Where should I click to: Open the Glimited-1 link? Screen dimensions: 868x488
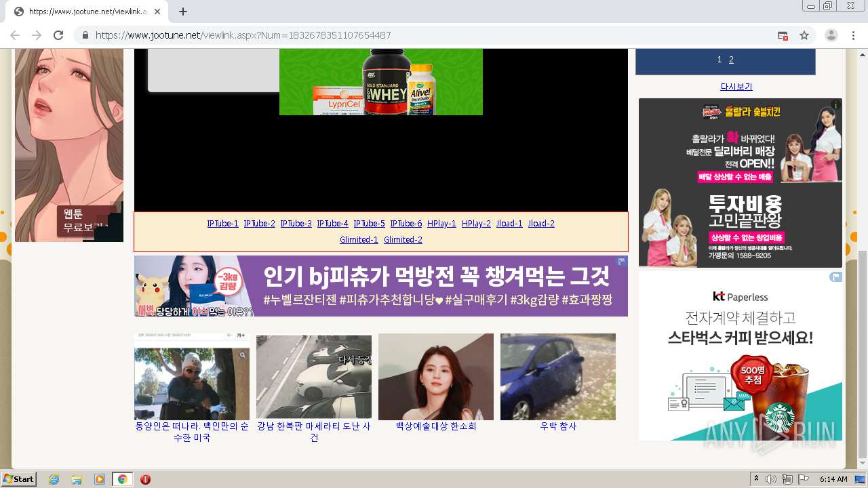(359, 240)
